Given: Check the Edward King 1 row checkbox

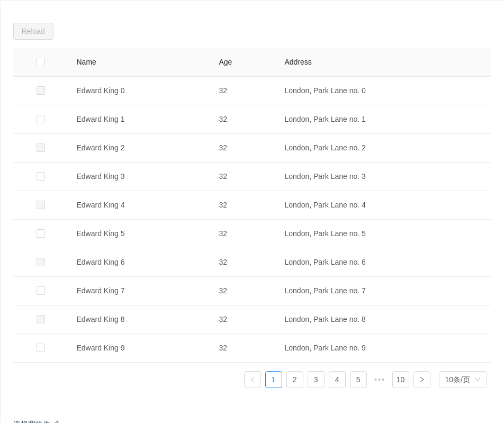Looking at the screenshot, I should point(41,119).
